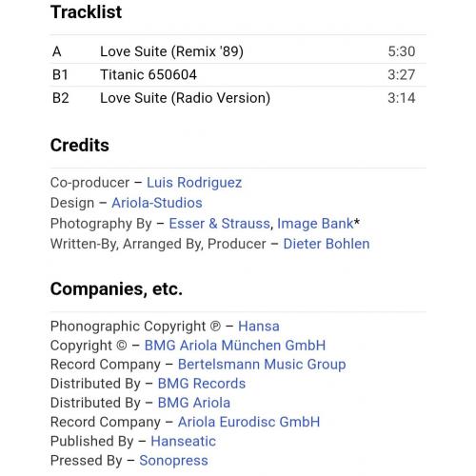Click the Credits section heading
The height and width of the screenshot is (476, 476).
tap(80, 146)
